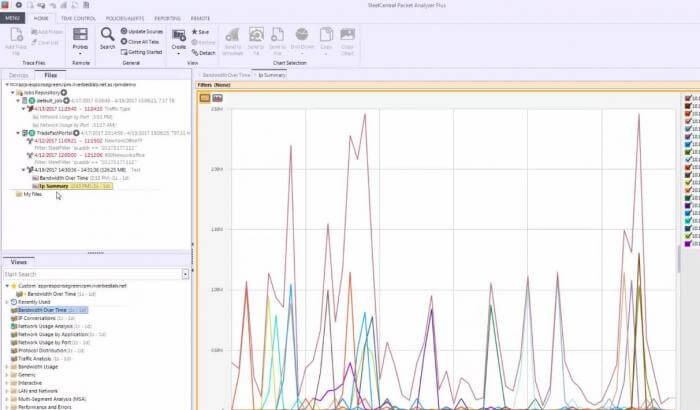Detach the current view
This screenshot has height=410, width=700.
coord(204,53)
